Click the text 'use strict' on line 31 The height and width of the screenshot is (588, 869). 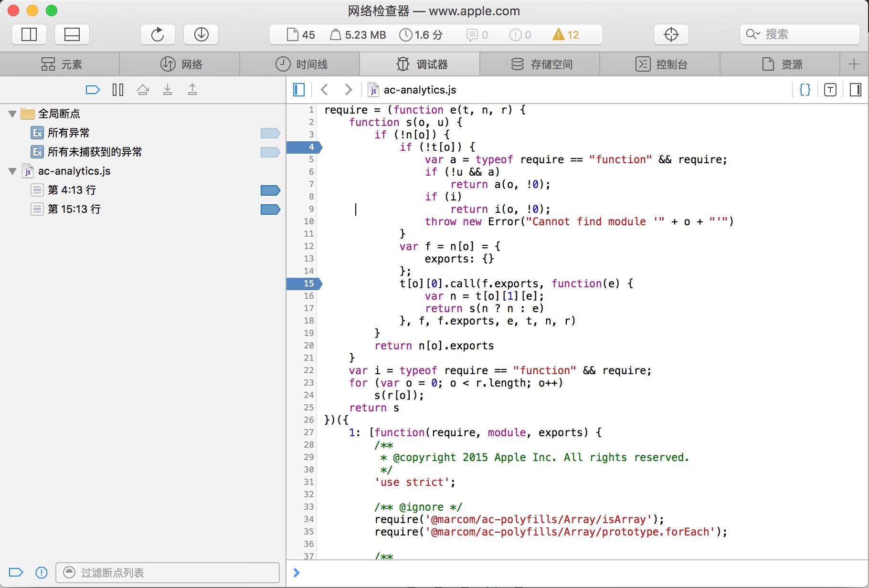click(412, 482)
